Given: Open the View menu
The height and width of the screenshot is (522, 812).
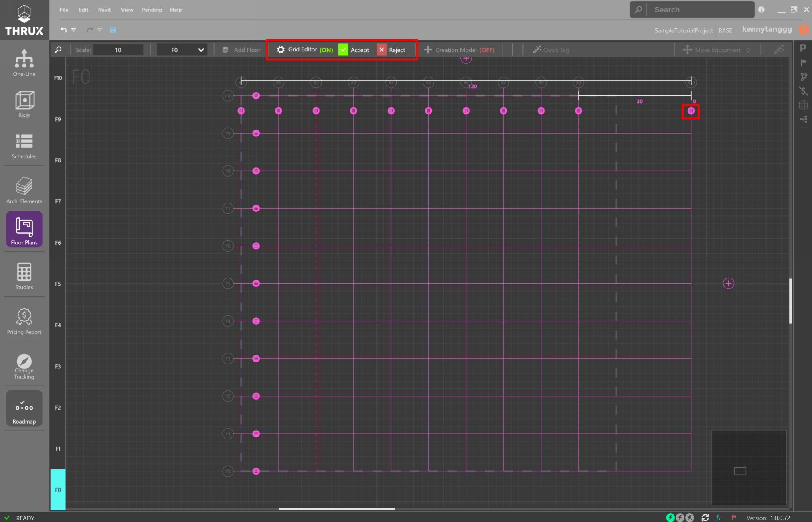Looking at the screenshot, I should (127, 10).
